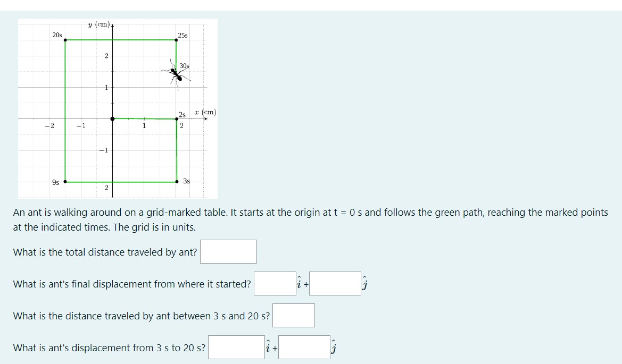Click the final displacement î component field

point(274,284)
